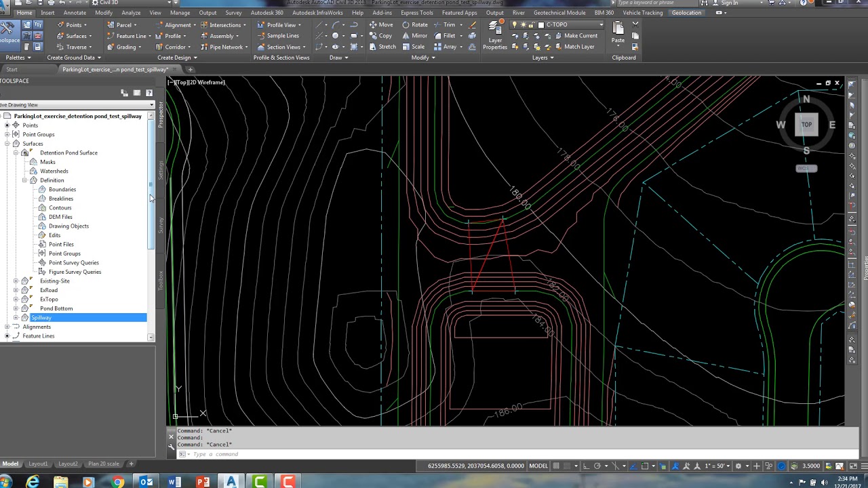Toggle the grid display in status bar
868x488 pixels.
click(x=556, y=466)
